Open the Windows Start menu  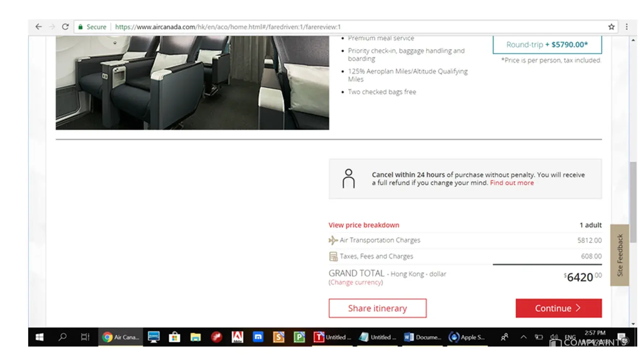point(39,337)
